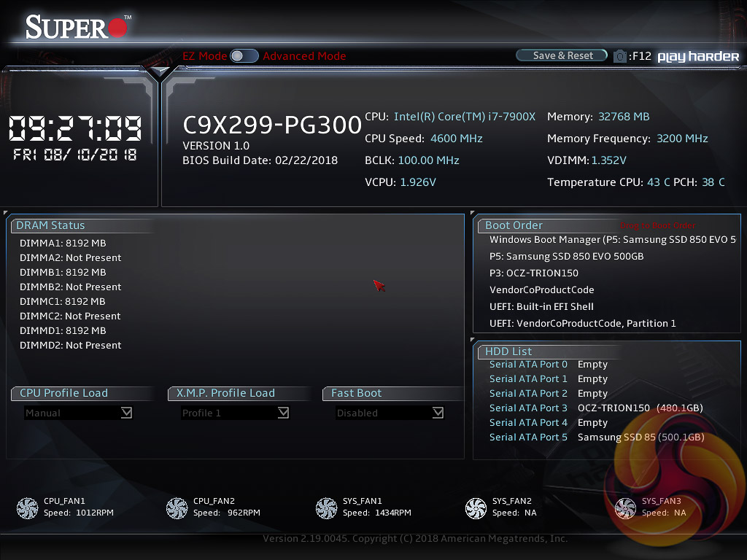Click the VCPU 1.926V value
Viewport: 747px width, 560px height.
tap(418, 182)
